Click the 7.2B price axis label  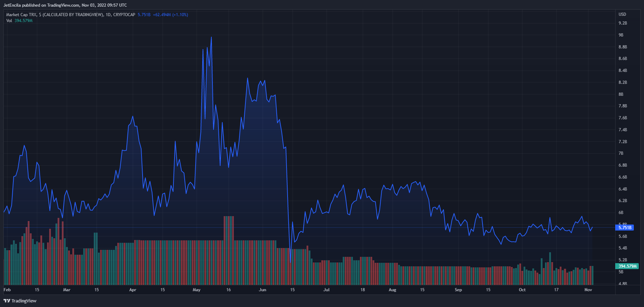tap(623, 142)
